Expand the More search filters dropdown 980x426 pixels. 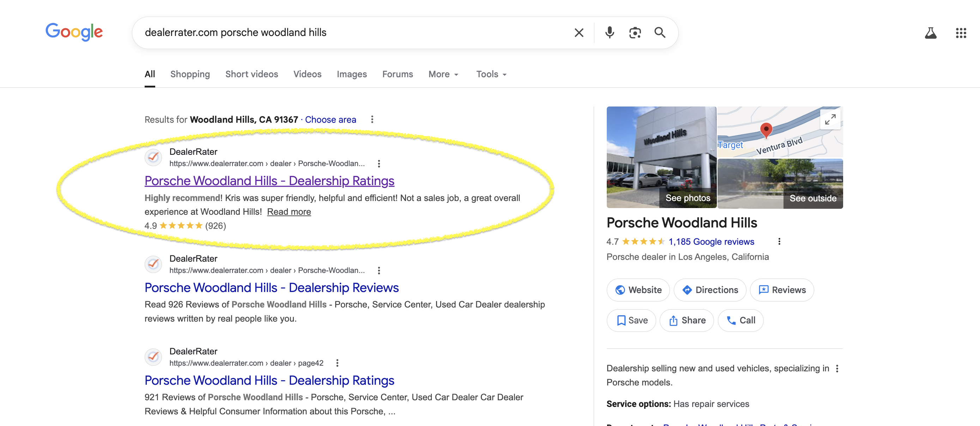point(443,74)
